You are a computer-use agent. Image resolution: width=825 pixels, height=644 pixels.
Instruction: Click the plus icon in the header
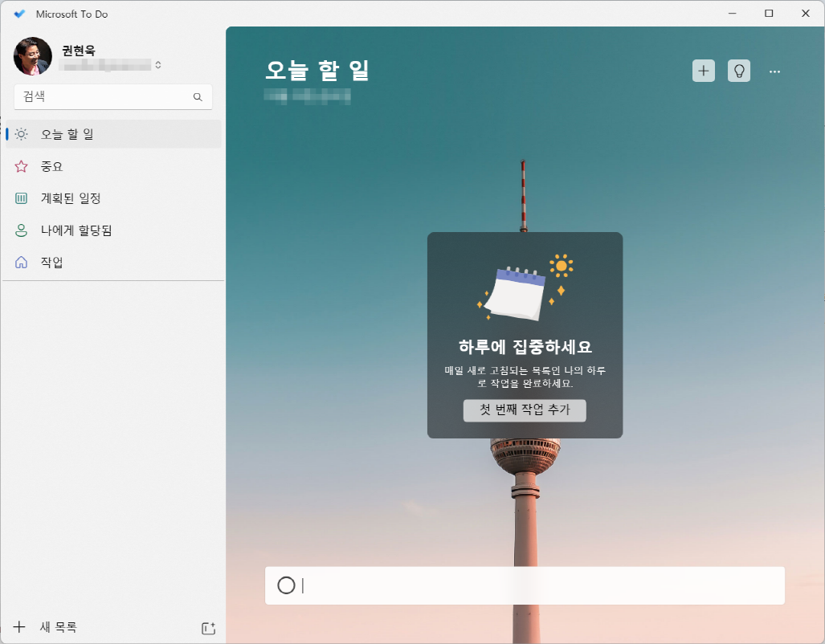(704, 71)
